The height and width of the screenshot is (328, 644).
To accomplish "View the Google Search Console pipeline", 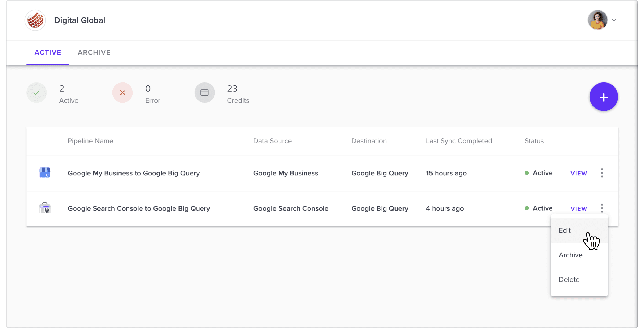I will pyautogui.click(x=579, y=209).
